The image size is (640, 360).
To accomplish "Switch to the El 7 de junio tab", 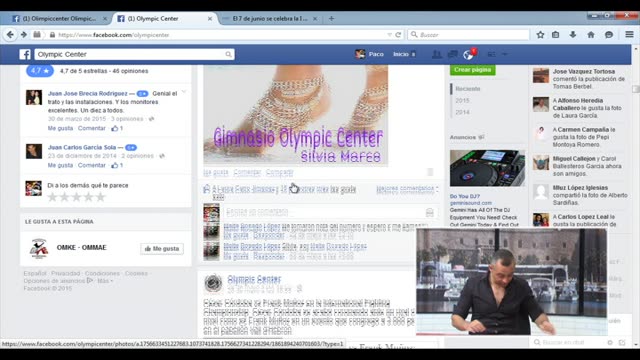I will (x=270, y=19).
